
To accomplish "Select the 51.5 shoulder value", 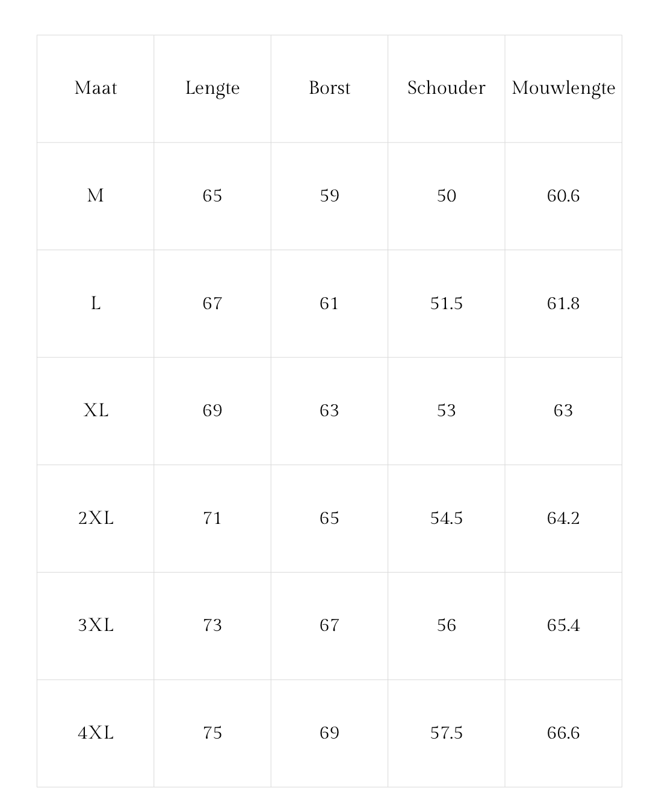I will pos(446,303).
